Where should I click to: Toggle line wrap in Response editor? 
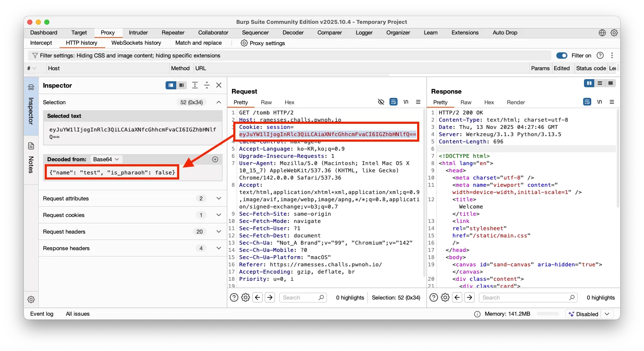point(587,102)
